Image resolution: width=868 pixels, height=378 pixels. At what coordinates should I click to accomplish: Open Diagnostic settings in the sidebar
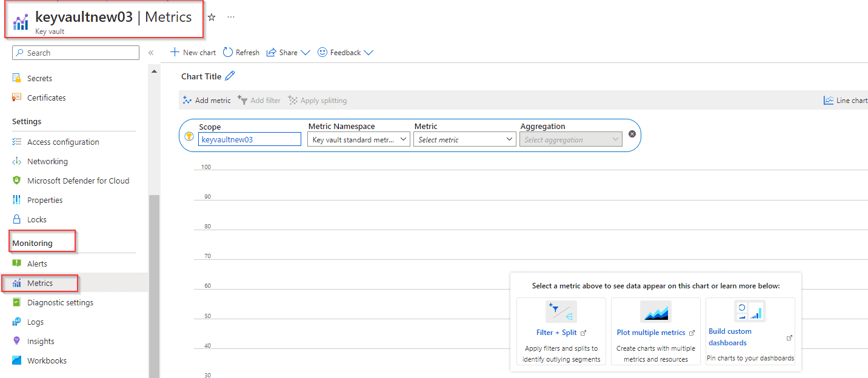tap(60, 302)
